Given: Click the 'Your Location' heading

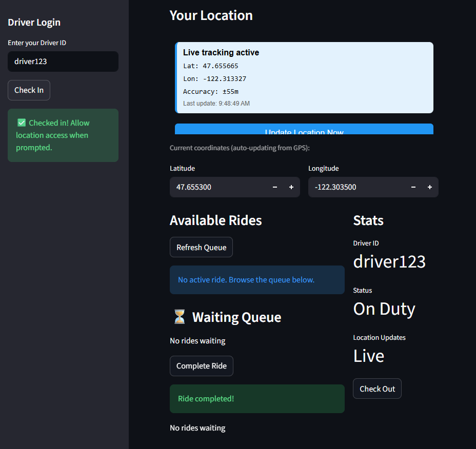Looking at the screenshot, I should tap(211, 15).
